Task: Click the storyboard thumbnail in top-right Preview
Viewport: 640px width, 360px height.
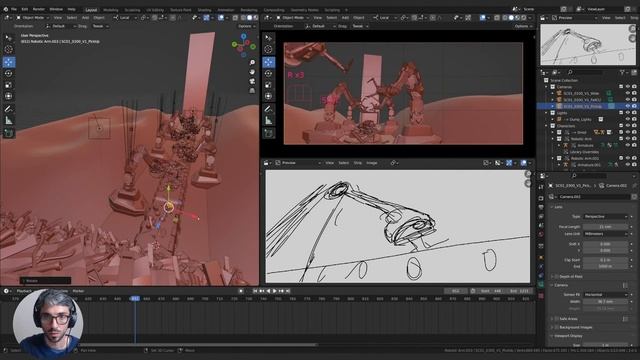Action: (588, 45)
